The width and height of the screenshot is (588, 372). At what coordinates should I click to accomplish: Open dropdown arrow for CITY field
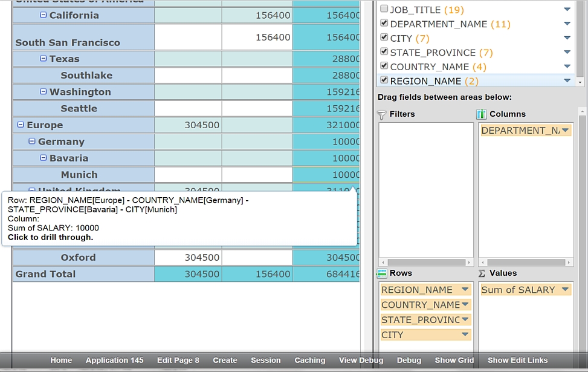pos(567,38)
